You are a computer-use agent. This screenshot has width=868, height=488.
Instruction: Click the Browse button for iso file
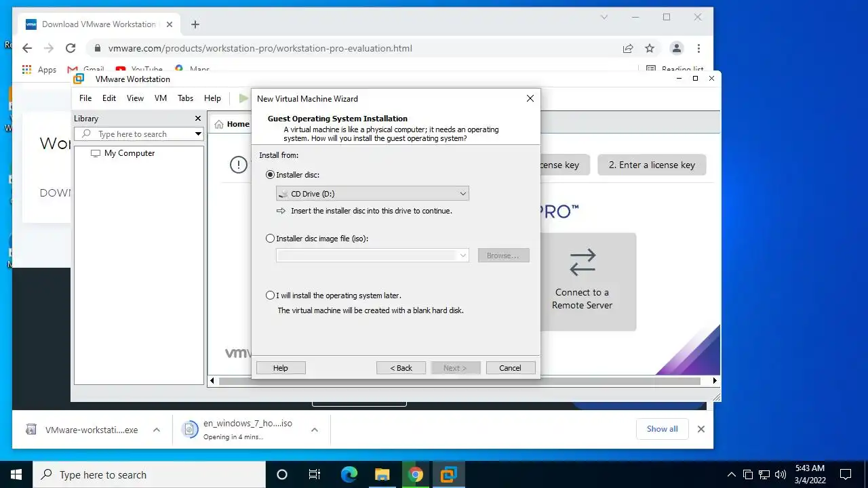503,256
